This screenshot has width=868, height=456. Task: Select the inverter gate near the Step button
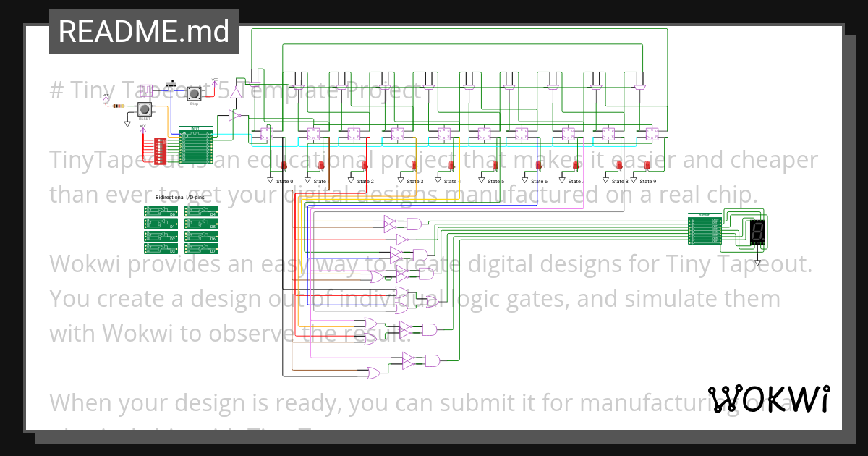tap(234, 114)
